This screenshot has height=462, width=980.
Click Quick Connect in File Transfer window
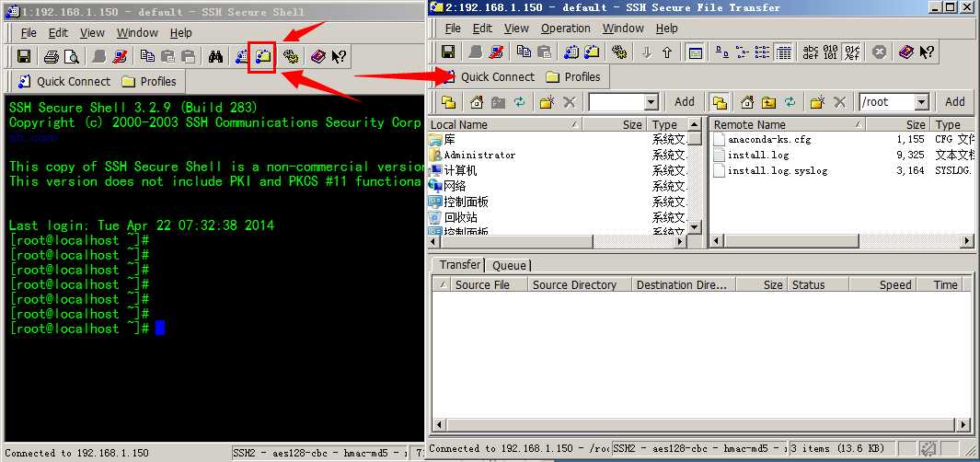[x=490, y=77]
